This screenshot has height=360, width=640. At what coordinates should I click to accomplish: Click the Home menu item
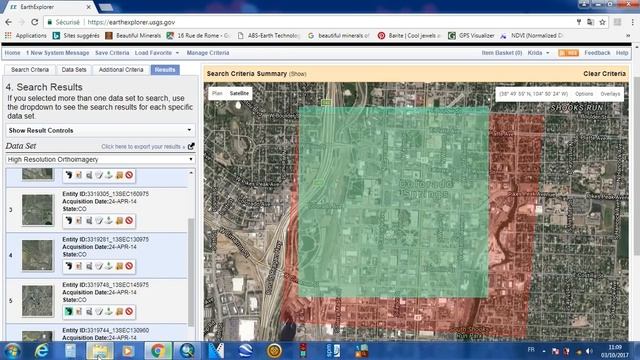12,53
